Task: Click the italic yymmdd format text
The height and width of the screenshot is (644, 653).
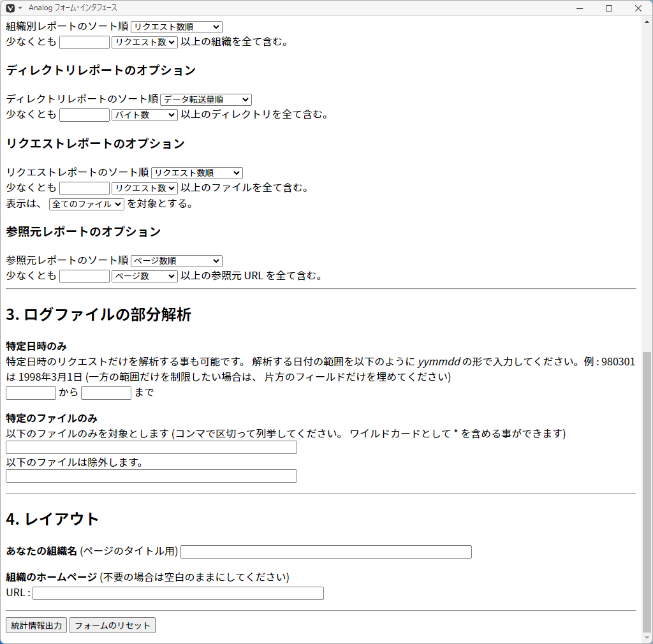Action: pos(439,362)
